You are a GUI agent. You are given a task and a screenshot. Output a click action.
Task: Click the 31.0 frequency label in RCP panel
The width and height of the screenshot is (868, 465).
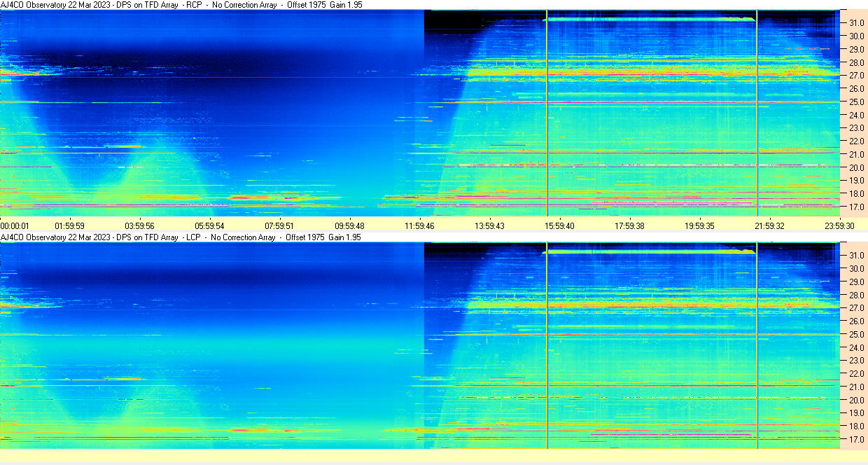857,23
